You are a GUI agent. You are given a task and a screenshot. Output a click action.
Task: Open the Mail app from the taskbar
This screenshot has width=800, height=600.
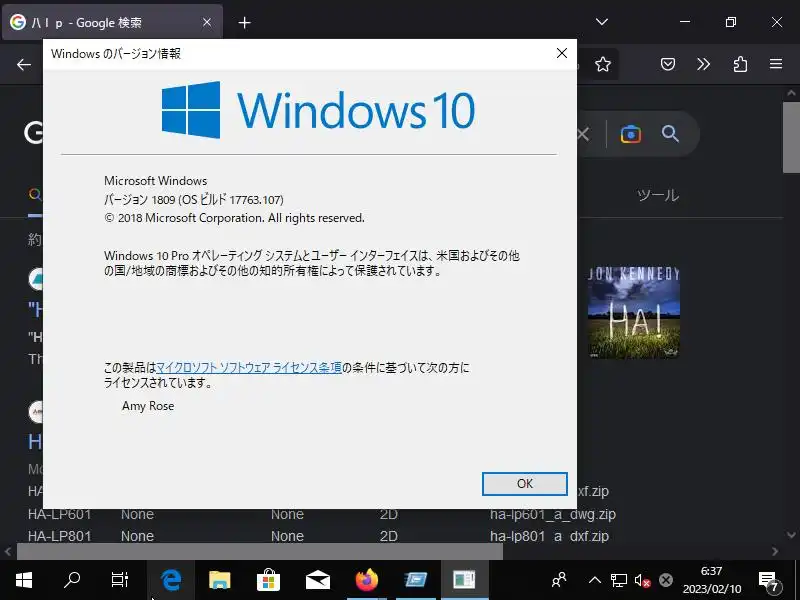[x=317, y=580]
